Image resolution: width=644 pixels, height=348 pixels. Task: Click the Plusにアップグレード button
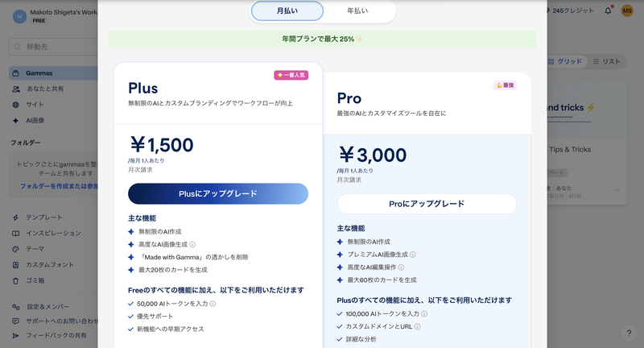point(218,193)
